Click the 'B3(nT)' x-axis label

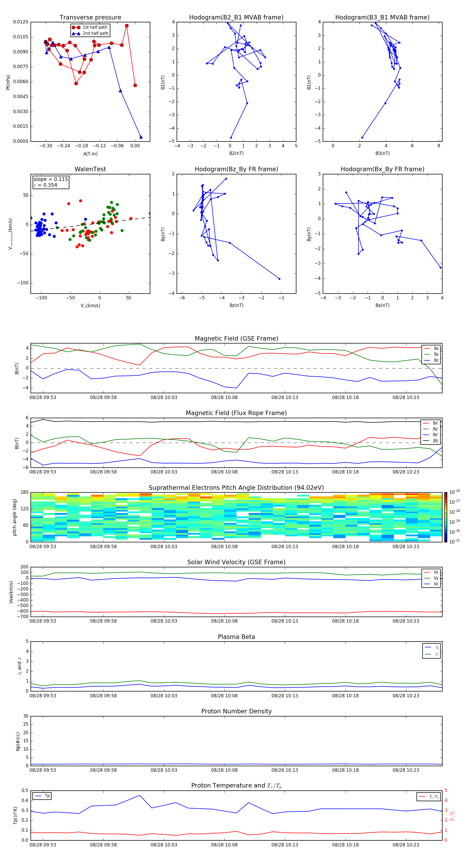[382, 153]
